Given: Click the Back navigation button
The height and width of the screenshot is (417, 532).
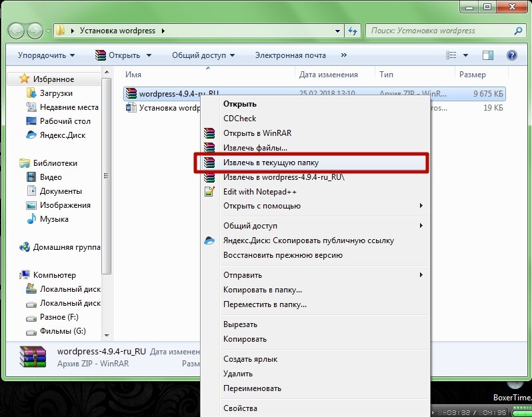Looking at the screenshot, I should coord(16,31).
